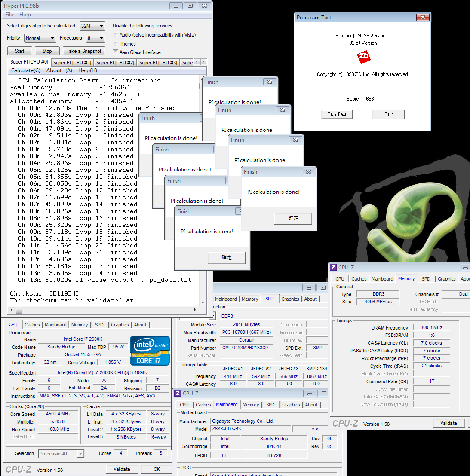Image resolution: width=470 pixels, height=476 pixels.
Task: Minimize the CPU-Z Mainboard window
Action: [310, 394]
